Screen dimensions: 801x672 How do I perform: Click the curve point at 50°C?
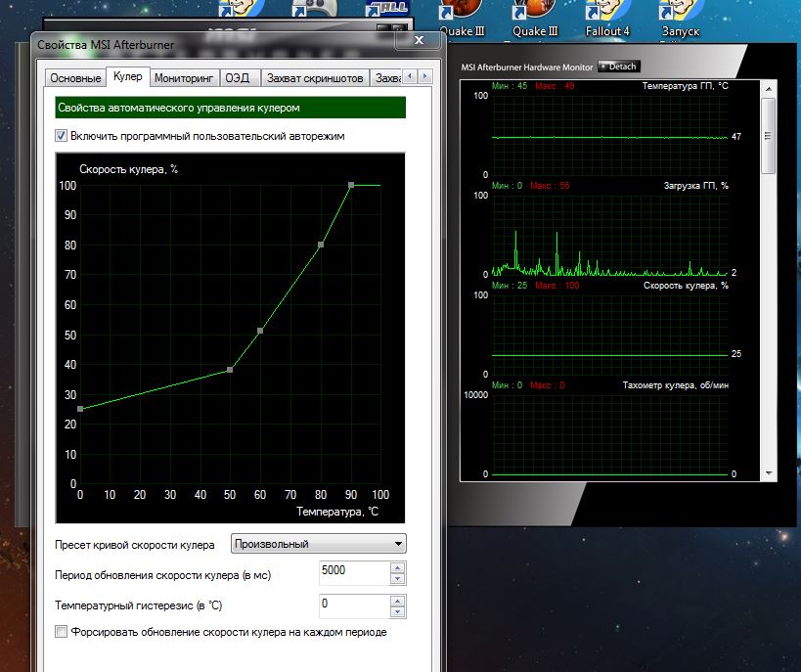(230, 370)
